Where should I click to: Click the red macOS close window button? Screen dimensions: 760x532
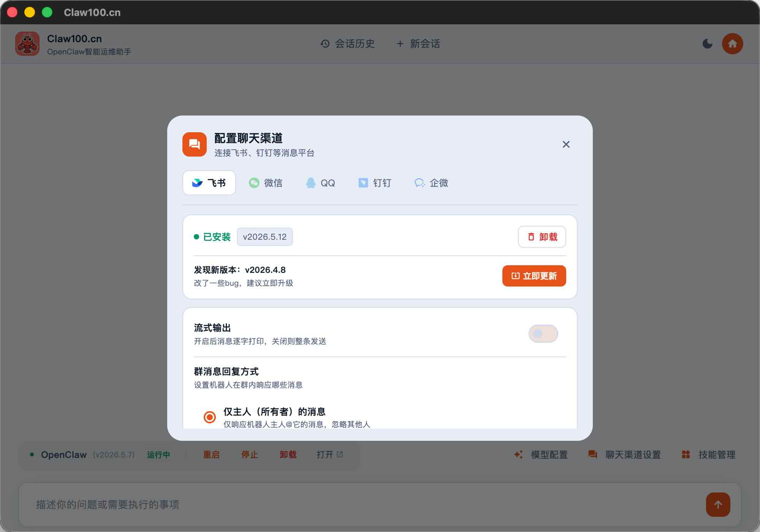pos(12,12)
